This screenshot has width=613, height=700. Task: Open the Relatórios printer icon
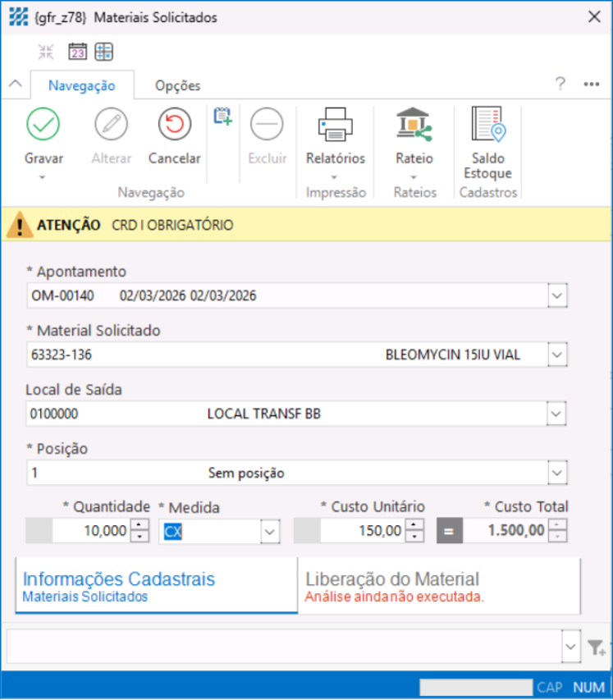pos(335,125)
